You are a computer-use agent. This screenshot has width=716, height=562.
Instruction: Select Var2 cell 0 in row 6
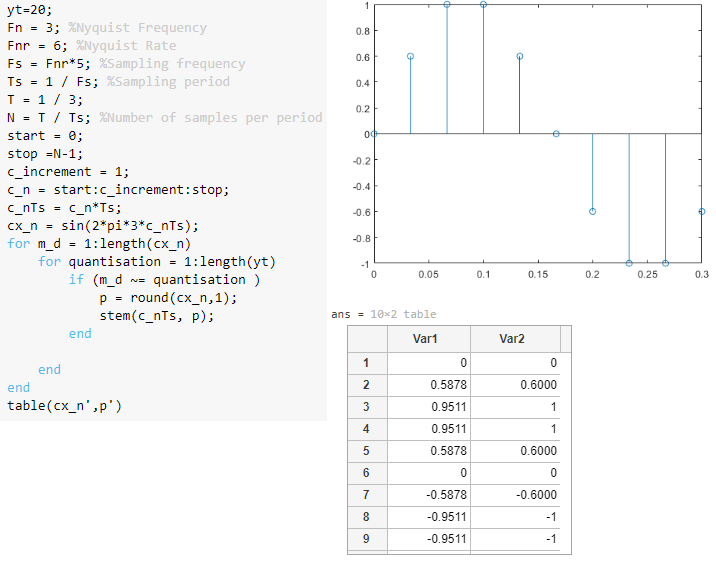pyautogui.click(x=515, y=473)
